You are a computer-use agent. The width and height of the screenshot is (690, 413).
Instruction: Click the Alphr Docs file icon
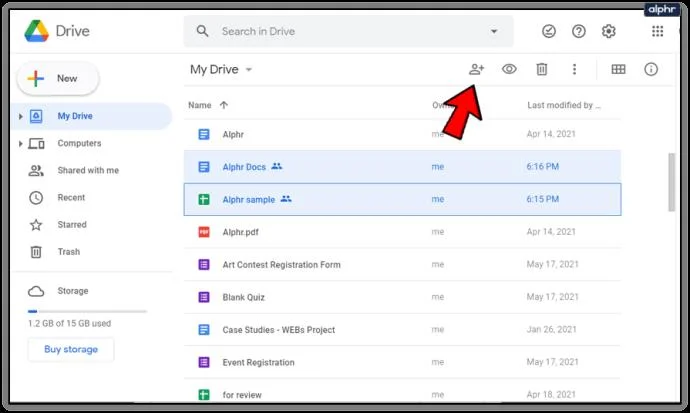tap(204, 167)
